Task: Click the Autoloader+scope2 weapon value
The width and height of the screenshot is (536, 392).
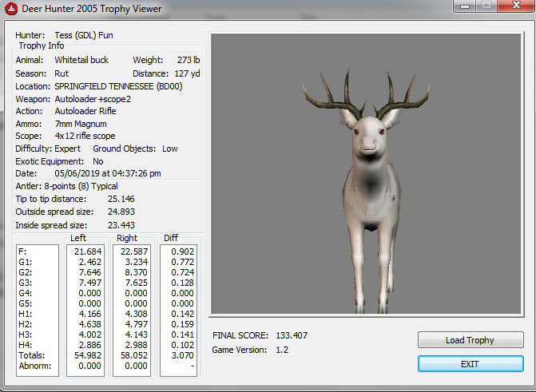Action: coord(92,98)
